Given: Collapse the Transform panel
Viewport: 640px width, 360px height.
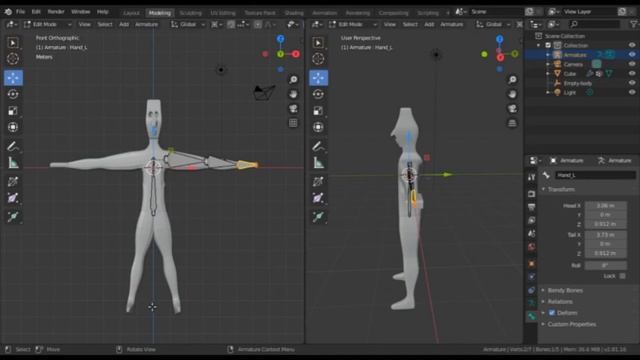Looking at the screenshot, I should [561, 189].
